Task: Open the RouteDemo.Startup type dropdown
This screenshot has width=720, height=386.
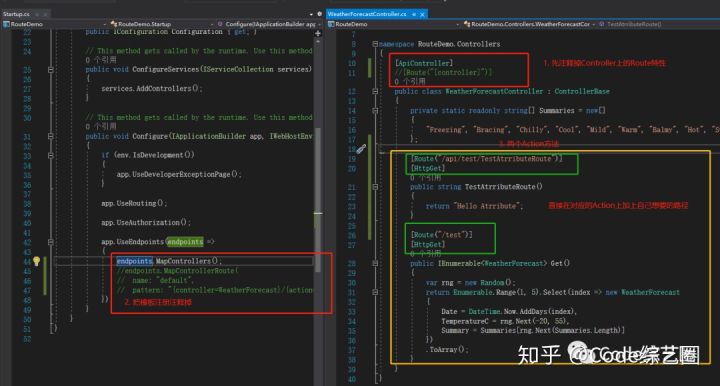Action: click(x=162, y=24)
